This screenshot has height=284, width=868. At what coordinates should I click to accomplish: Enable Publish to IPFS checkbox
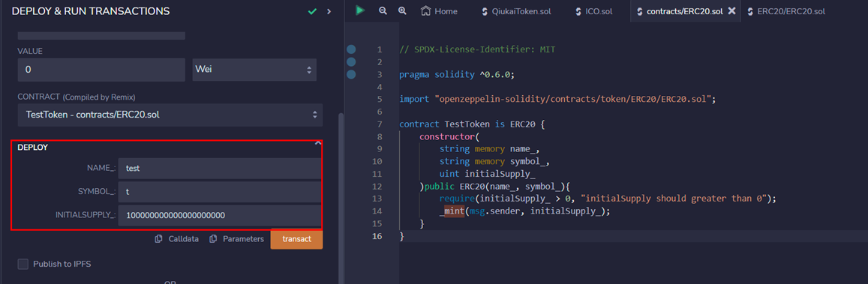(23, 264)
